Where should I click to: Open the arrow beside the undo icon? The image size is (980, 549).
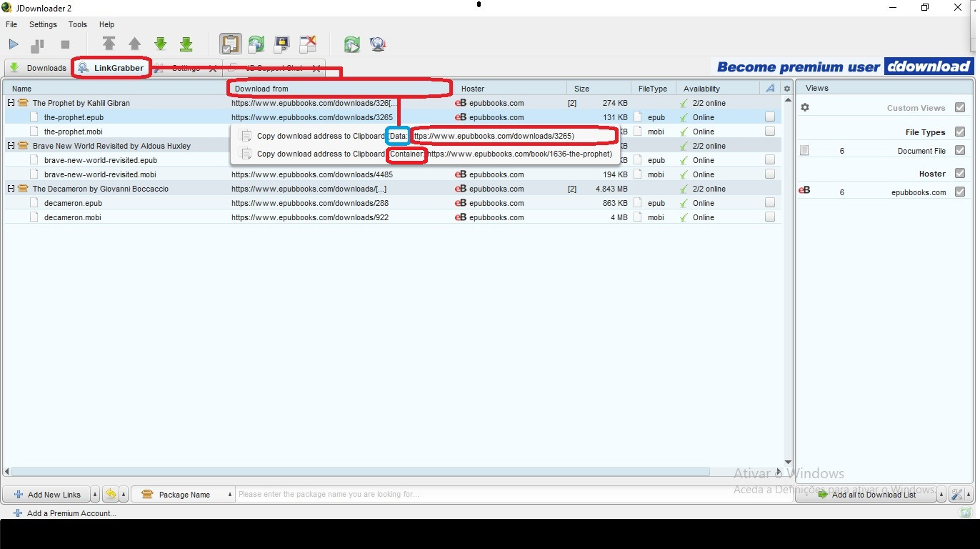(124, 495)
